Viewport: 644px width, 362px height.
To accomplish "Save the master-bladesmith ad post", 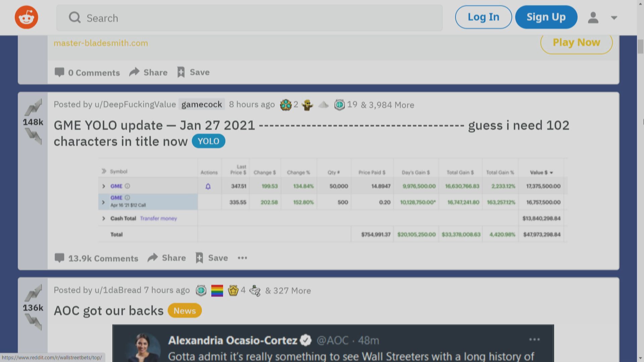I will pos(194,72).
